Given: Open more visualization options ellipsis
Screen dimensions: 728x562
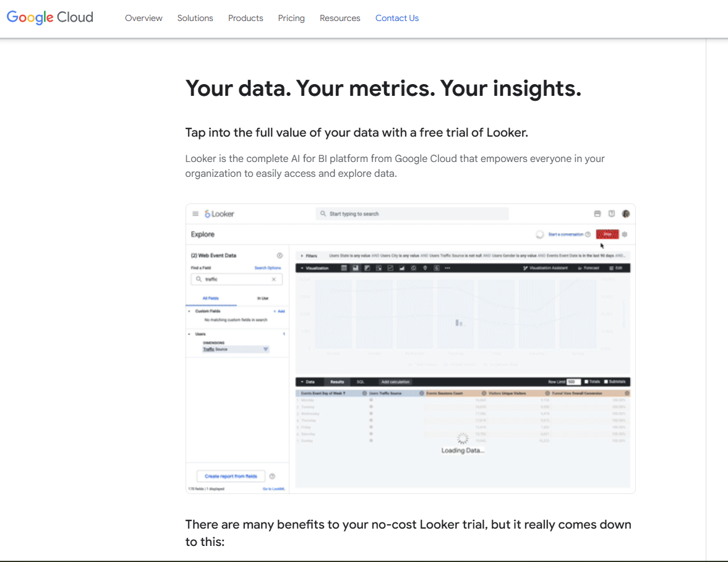Looking at the screenshot, I should [x=448, y=268].
